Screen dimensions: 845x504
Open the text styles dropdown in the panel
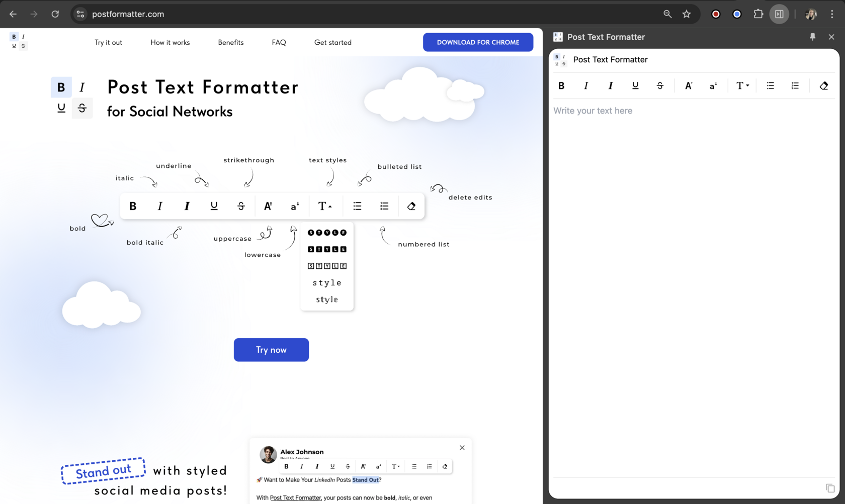click(742, 85)
